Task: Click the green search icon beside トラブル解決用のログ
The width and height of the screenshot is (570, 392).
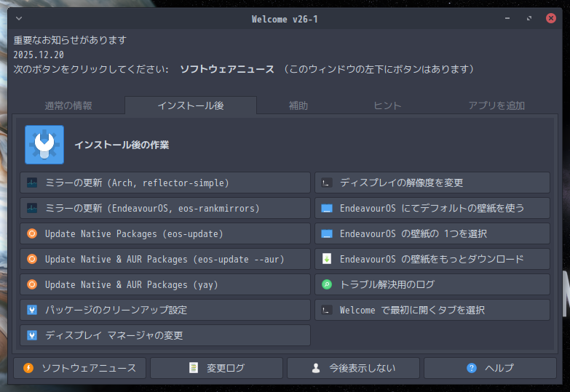Action: (x=327, y=284)
